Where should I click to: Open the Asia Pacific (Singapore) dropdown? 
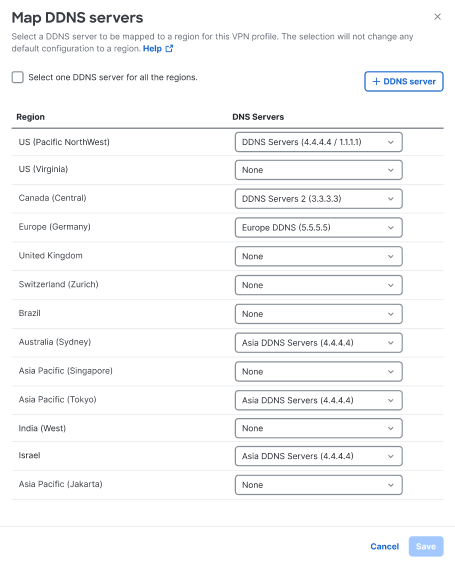(319, 372)
